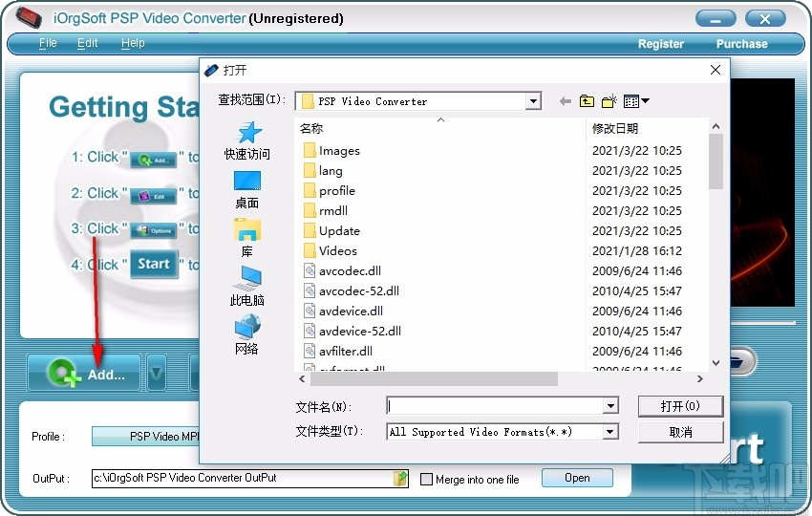
Task: Click Purchase in the top bar
Action: [x=741, y=44]
